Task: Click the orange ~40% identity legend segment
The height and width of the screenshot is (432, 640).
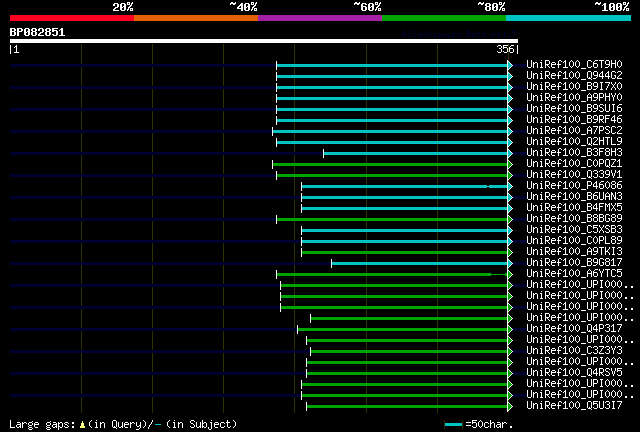Action: pyautogui.click(x=196, y=18)
